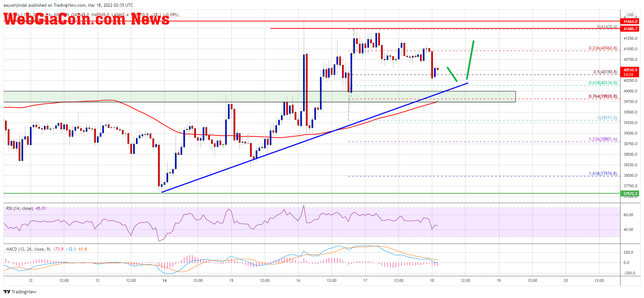Click 40000.0 on the price axis
644x298 pixels.
coord(630,91)
